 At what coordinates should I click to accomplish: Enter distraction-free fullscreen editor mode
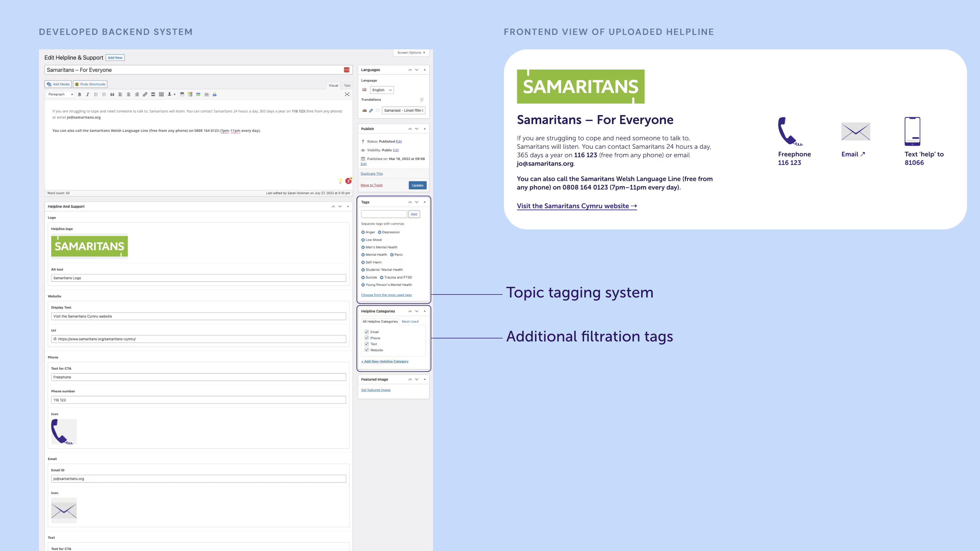(347, 94)
